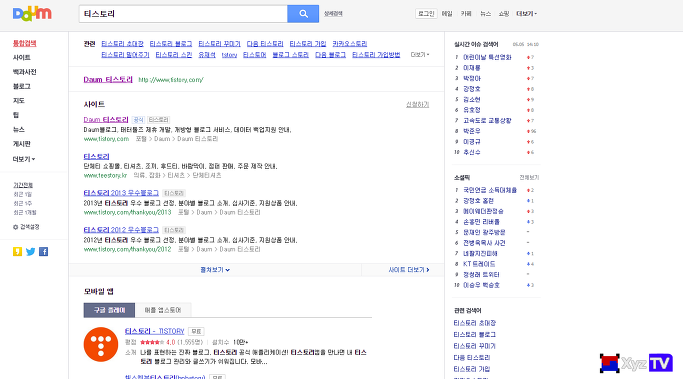Open the 메일 link in header
The image size is (683, 379).
pos(447,14)
